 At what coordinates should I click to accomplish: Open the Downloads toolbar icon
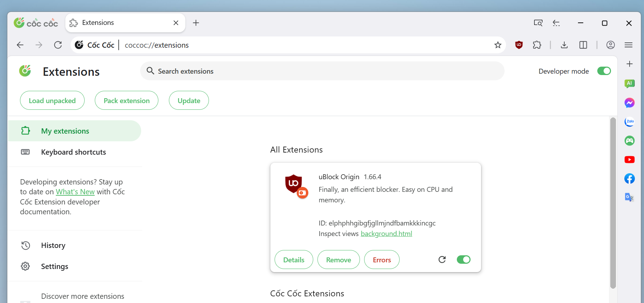(564, 45)
